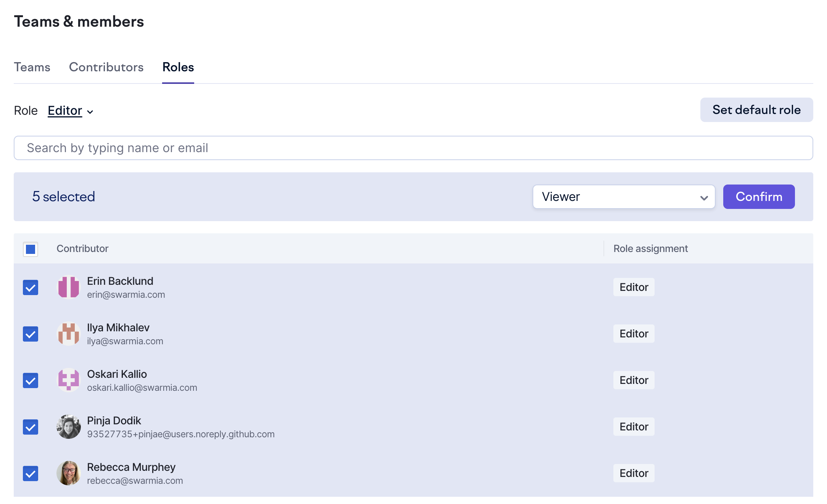Click Oskari Kallio's purple avatar icon
827x504 pixels.
pyautogui.click(x=69, y=380)
